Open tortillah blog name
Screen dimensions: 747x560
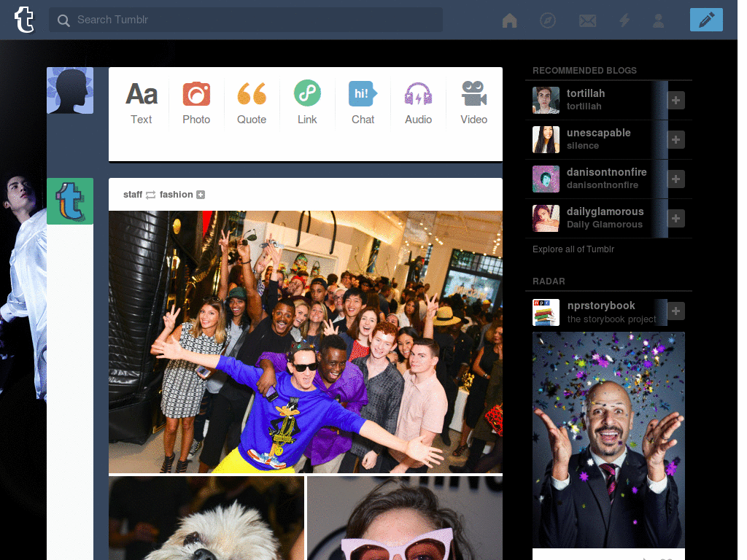586,93
